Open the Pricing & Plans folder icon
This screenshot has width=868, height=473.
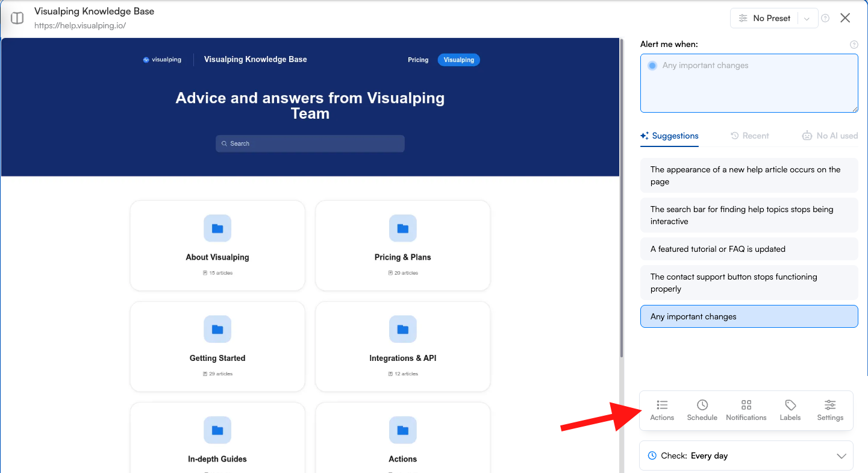[403, 228]
